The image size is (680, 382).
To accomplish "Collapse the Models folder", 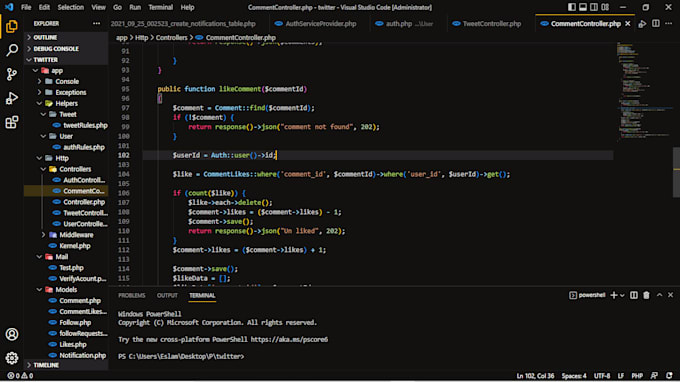I will [x=66, y=290].
